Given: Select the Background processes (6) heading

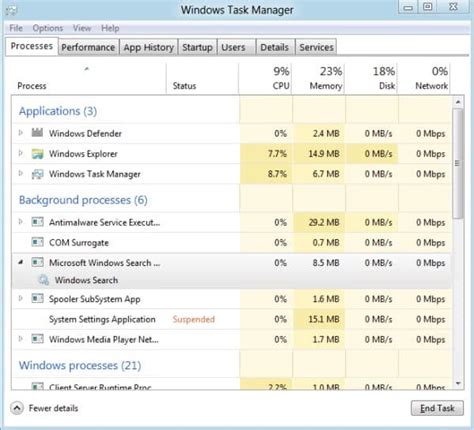Looking at the screenshot, I should click(x=83, y=200).
